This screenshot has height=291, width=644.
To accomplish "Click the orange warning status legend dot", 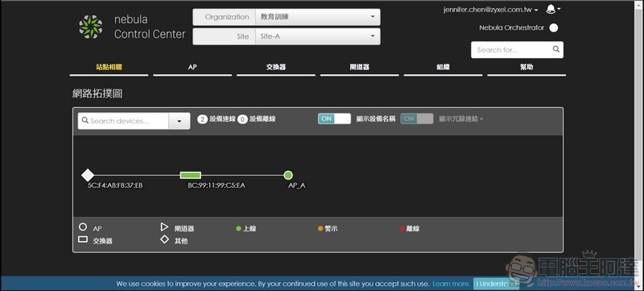I will coord(320,228).
